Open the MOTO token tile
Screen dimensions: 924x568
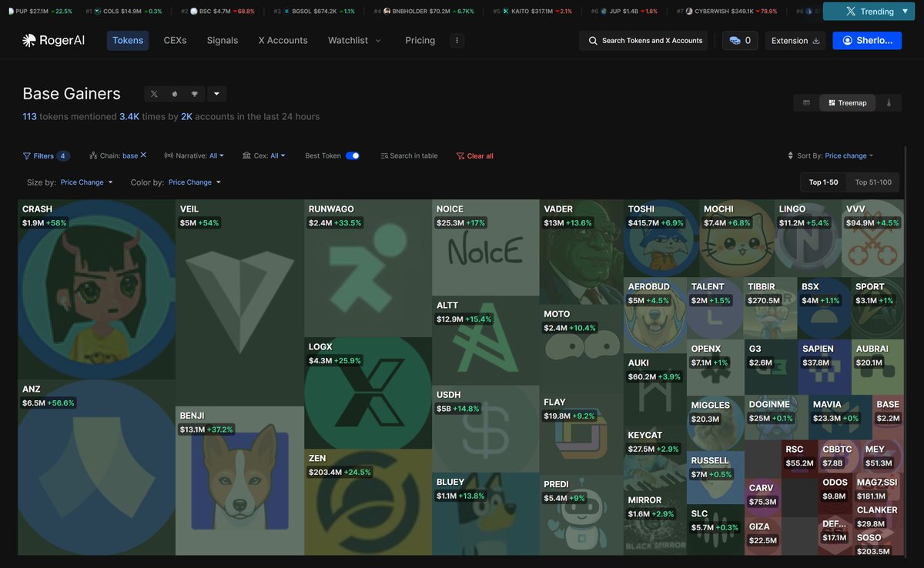[x=581, y=349]
